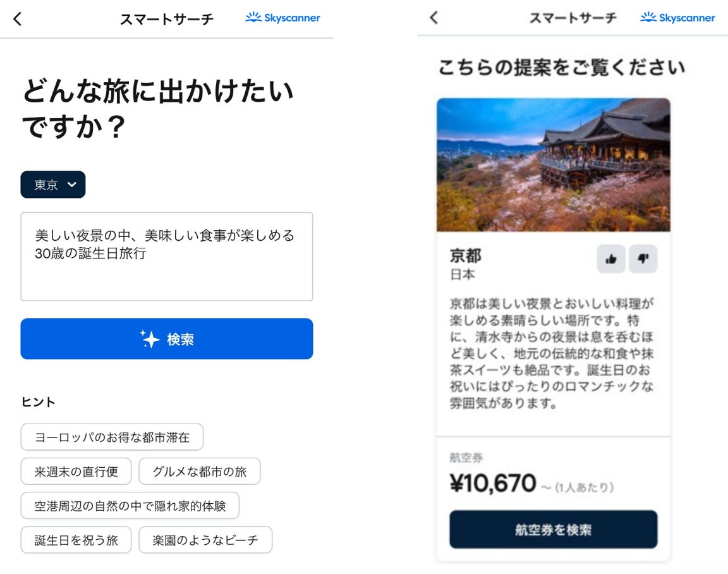Choose the 誕生日を祝う旅 hint chip
Screen dimensions: 728x574
coord(76,540)
